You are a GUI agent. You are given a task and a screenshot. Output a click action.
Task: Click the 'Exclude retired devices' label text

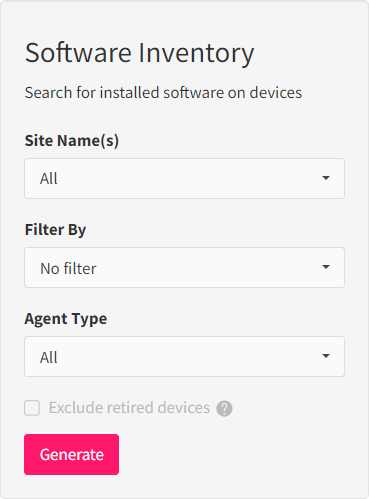(129, 408)
